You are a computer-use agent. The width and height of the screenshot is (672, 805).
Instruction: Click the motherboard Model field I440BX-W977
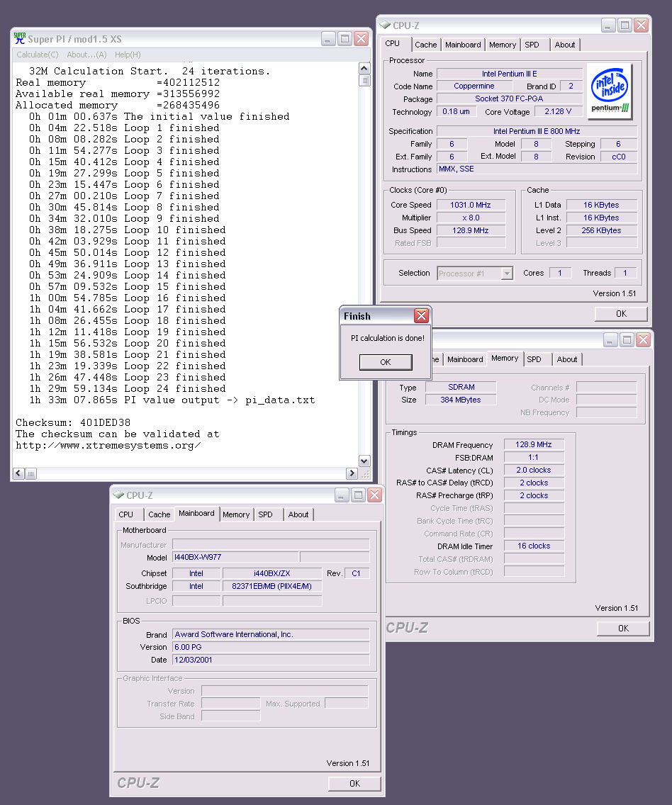[235, 557]
